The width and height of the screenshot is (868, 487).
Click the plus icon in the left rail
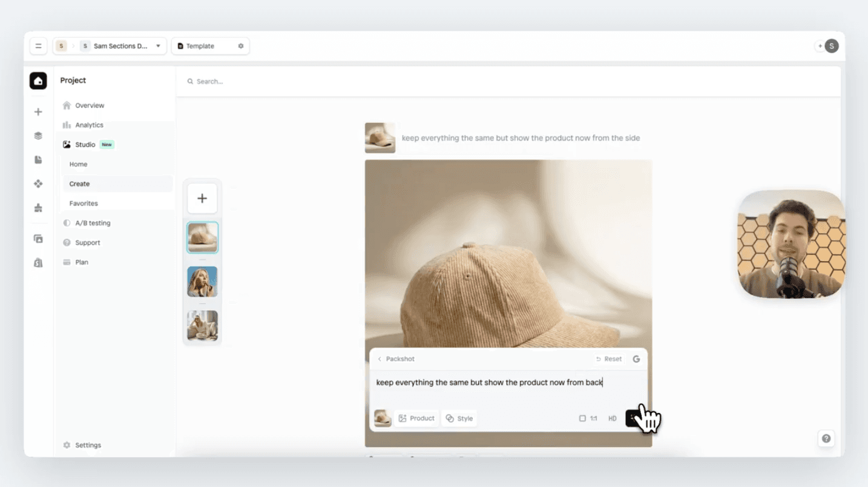(x=38, y=112)
